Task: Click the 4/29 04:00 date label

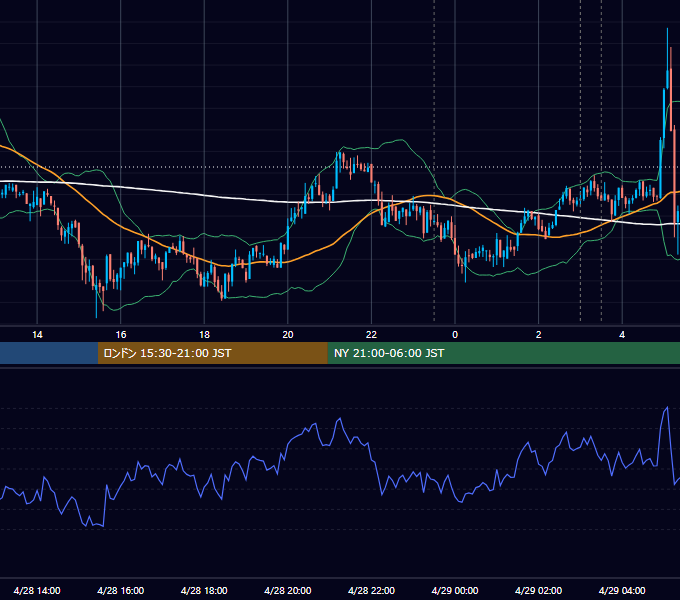Action: [622, 590]
